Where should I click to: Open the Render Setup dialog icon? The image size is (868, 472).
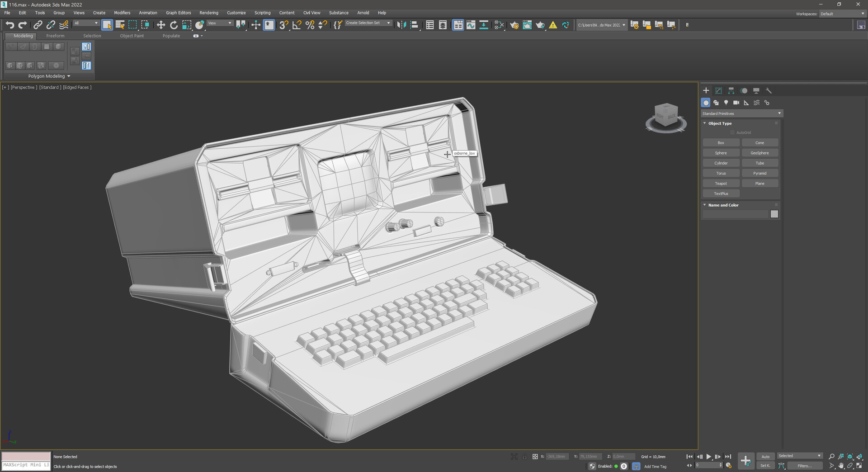point(514,25)
